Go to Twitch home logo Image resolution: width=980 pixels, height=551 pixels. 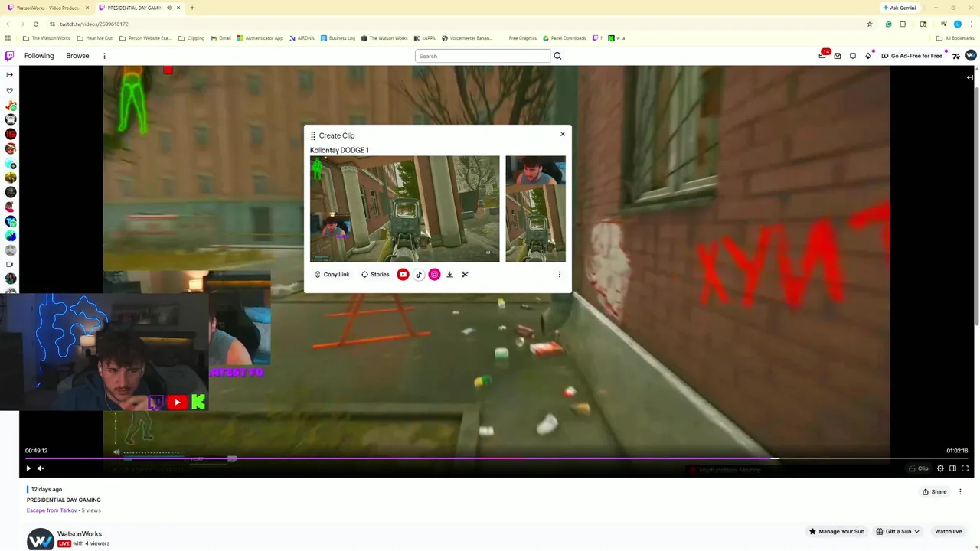pyautogui.click(x=9, y=56)
